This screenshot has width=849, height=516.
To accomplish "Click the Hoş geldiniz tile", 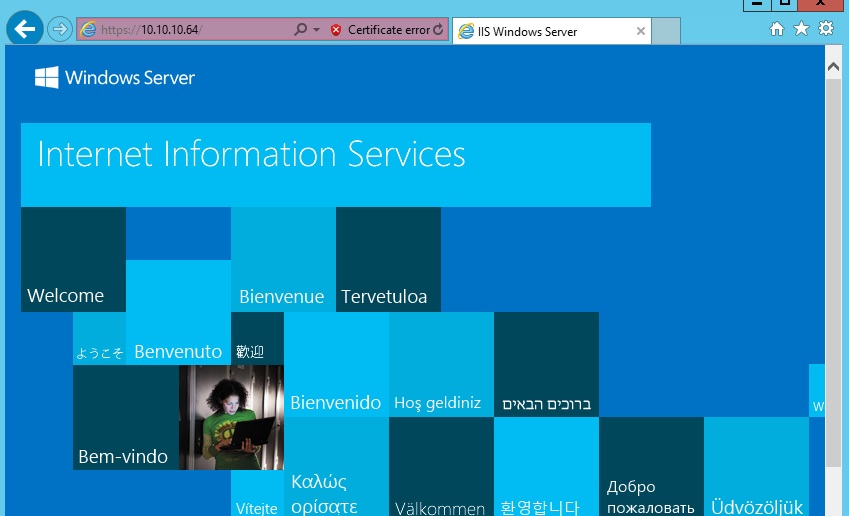I will pyautogui.click(x=441, y=364).
